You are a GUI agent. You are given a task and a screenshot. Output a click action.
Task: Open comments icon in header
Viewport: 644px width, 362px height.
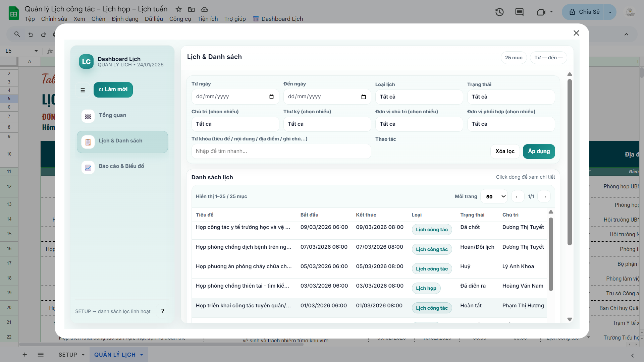click(519, 12)
